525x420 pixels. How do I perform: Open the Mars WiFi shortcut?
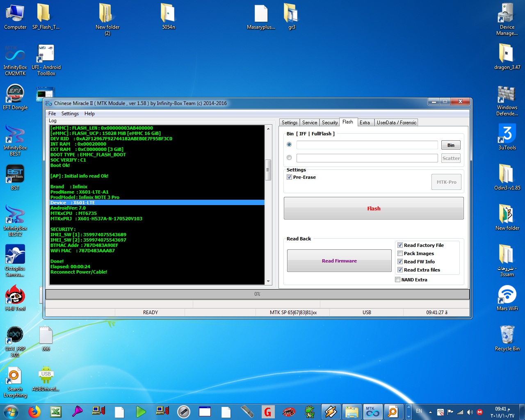click(x=507, y=298)
